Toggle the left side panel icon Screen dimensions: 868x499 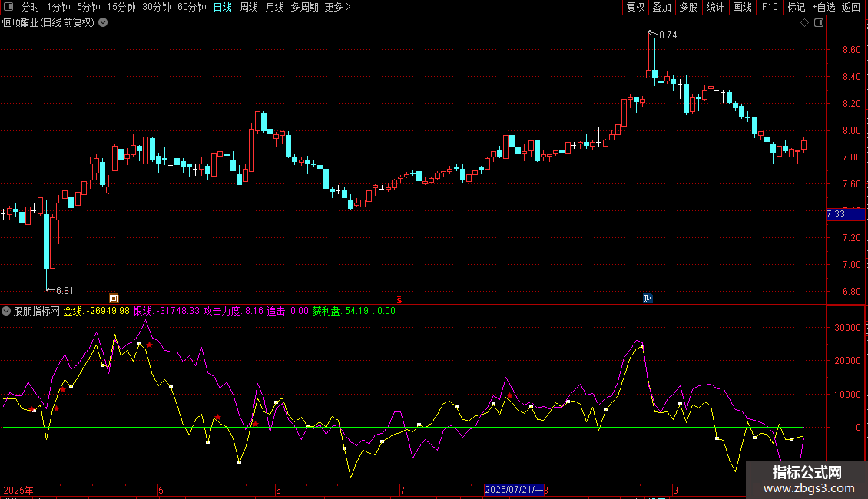(8, 7)
